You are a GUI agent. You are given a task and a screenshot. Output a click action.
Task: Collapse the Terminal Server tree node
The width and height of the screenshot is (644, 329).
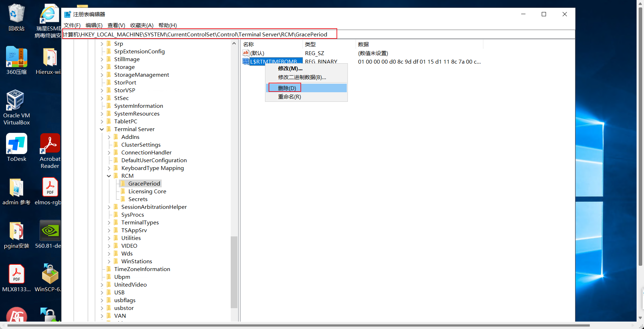pyautogui.click(x=102, y=129)
